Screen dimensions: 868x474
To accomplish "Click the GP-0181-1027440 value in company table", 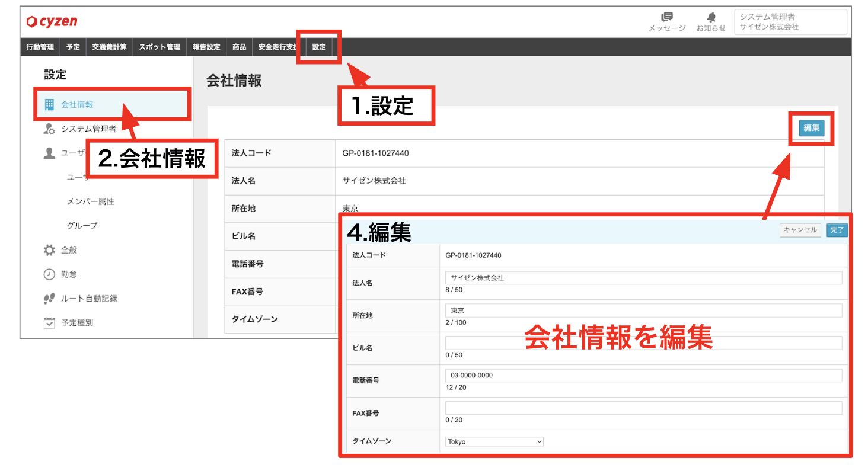I will pyautogui.click(x=375, y=153).
